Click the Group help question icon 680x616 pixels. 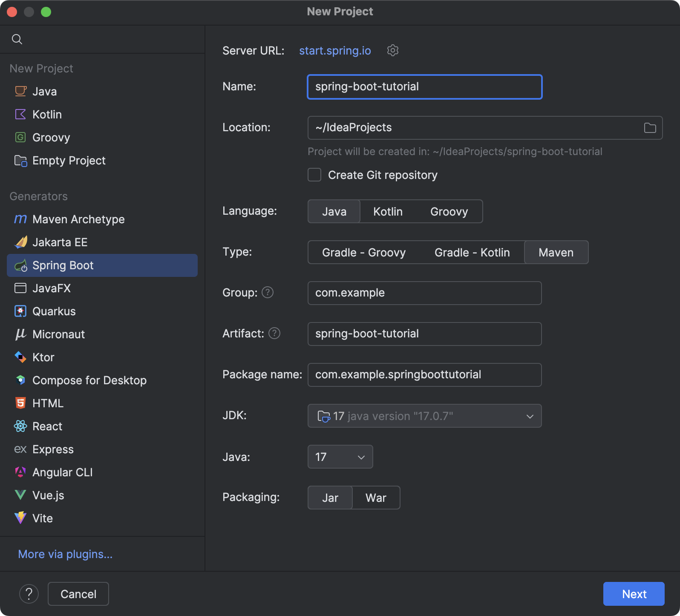pos(268,293)
